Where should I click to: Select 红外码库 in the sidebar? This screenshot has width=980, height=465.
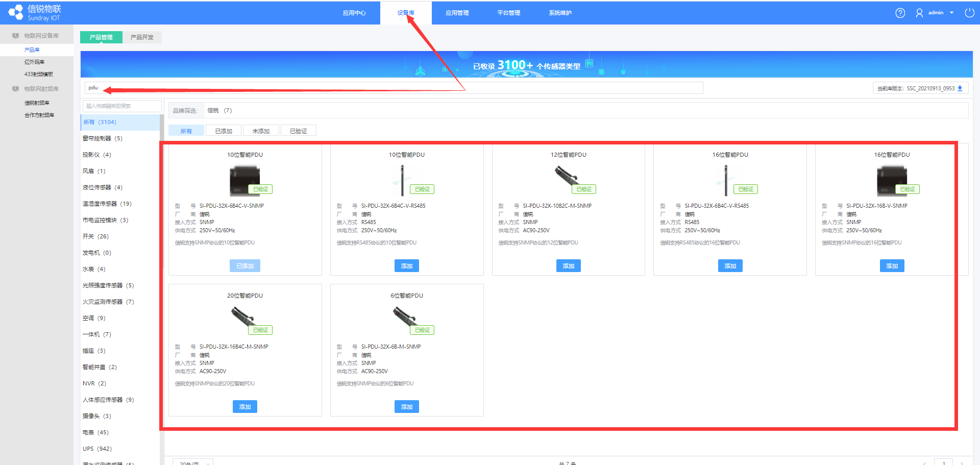tap(37, 62)
